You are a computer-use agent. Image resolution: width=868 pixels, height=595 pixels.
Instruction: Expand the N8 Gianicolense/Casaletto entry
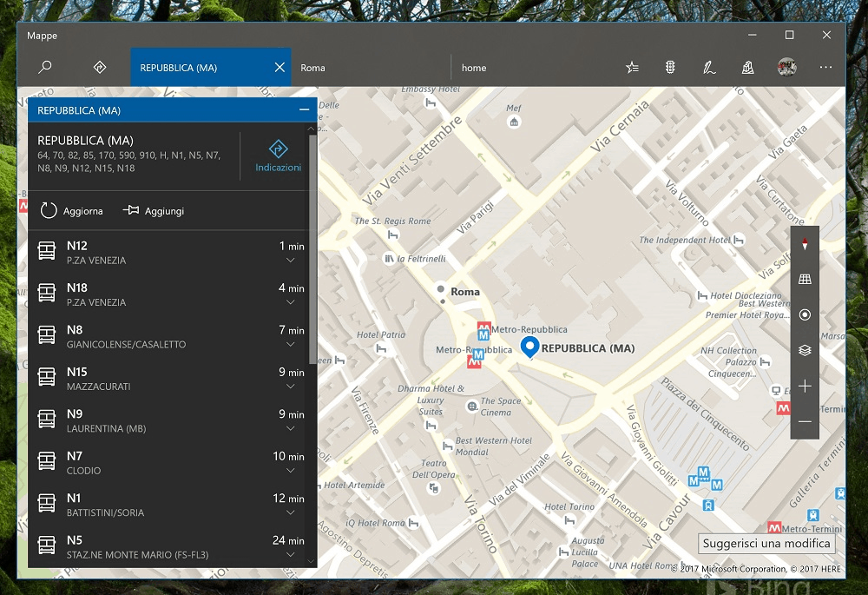(x=291, y=345)
